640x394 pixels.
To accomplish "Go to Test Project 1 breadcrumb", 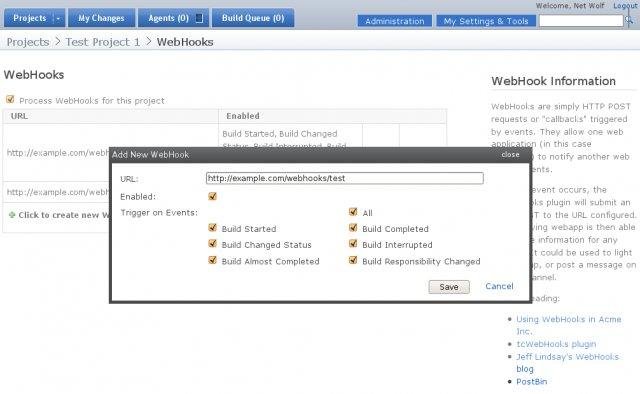I will (102, 42).
